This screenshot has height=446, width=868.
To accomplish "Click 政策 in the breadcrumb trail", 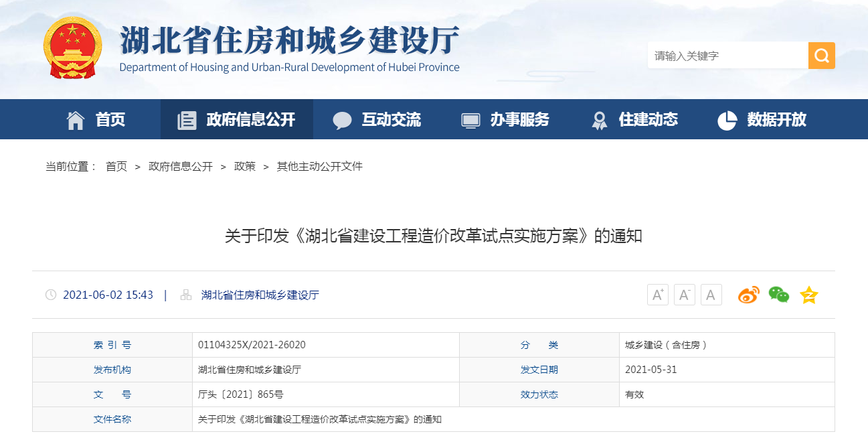I will [244, 167].
